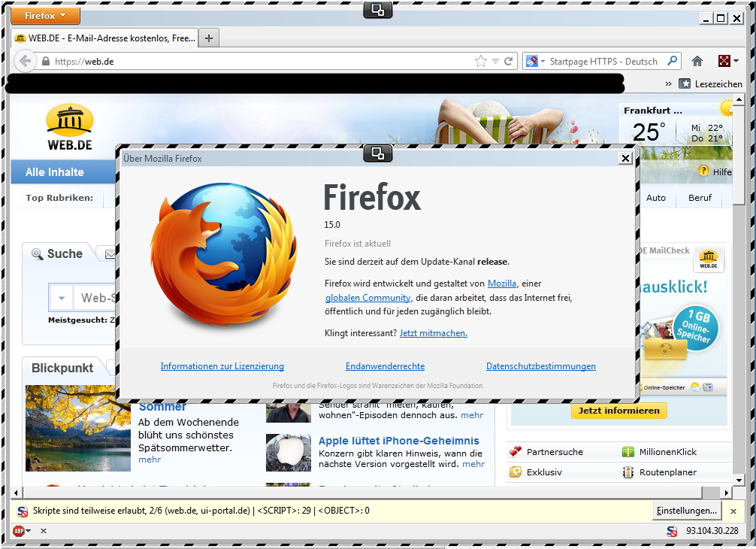Open Routenplaner link

(x=668, y=472)
